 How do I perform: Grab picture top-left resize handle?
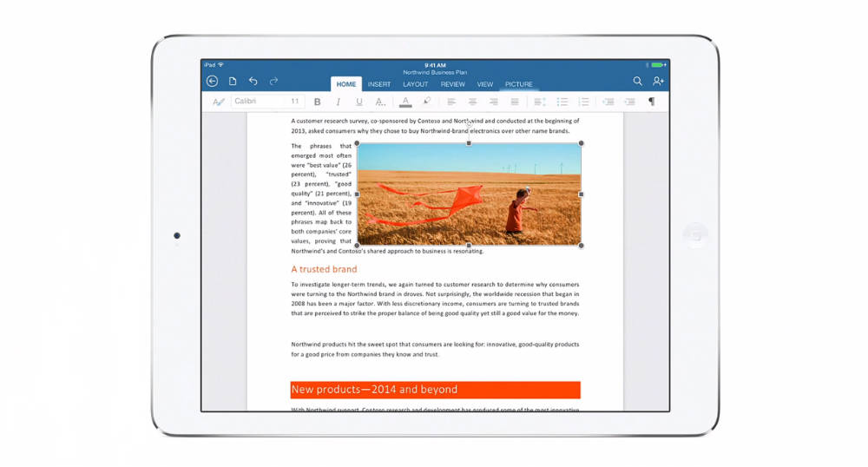[357, 143]
